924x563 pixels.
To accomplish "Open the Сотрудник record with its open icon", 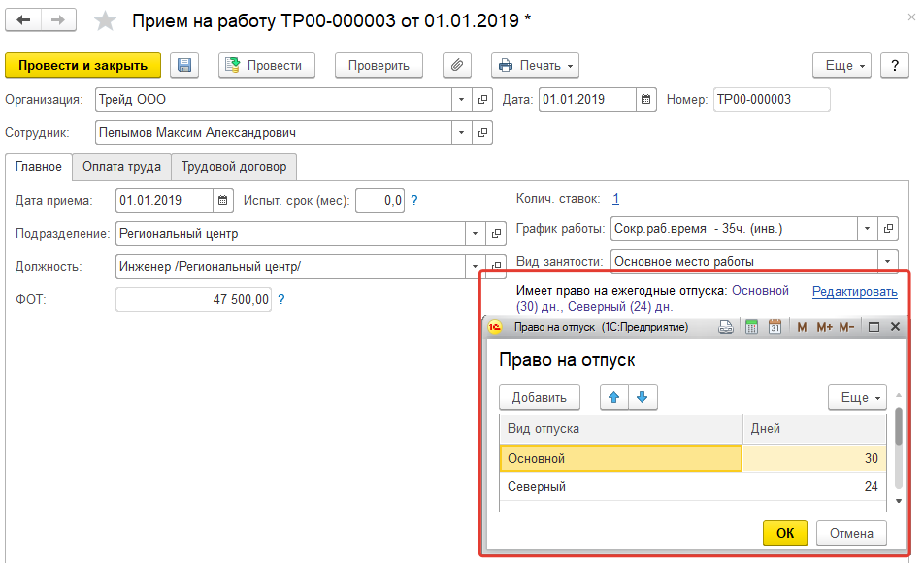I will [482, 133].
